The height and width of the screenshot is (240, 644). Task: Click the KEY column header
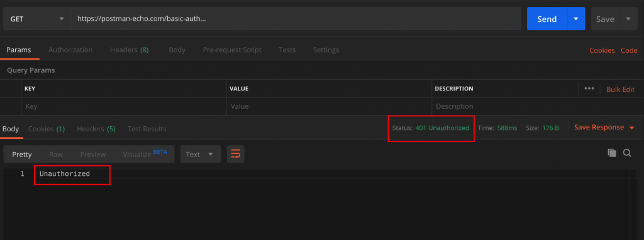coord(30,89)
